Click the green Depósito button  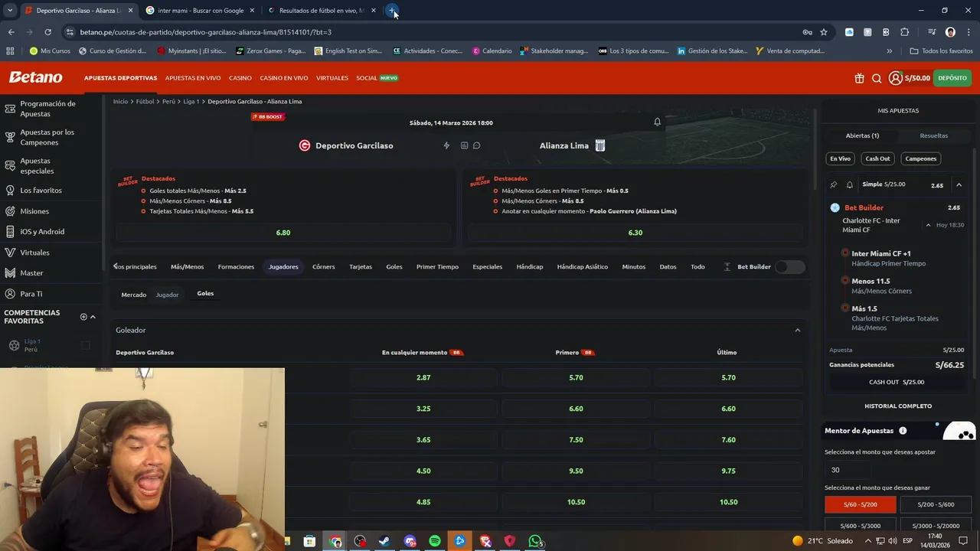click(x=952, y=78)
